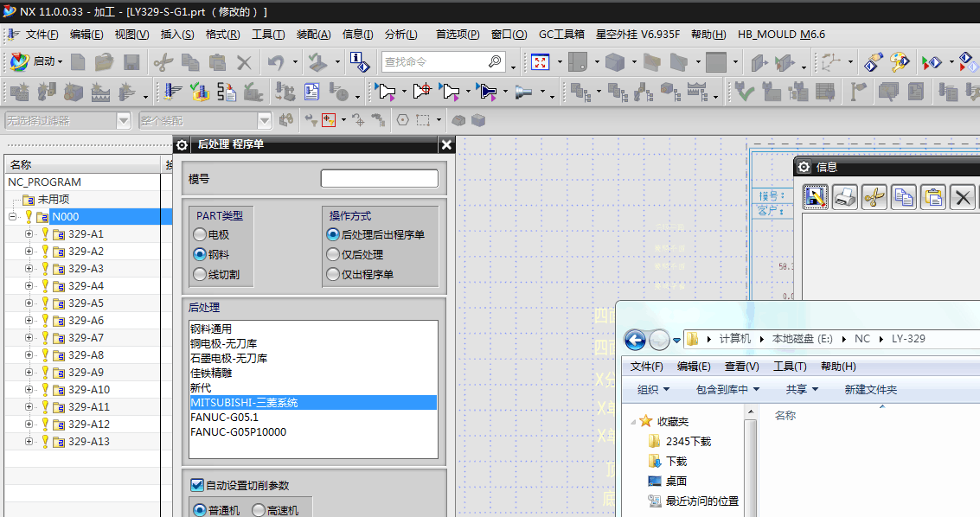Open the 共享 dropdown in Explorer
The image size is (980, 517).
pyautogui.click(x=802, y=390)
